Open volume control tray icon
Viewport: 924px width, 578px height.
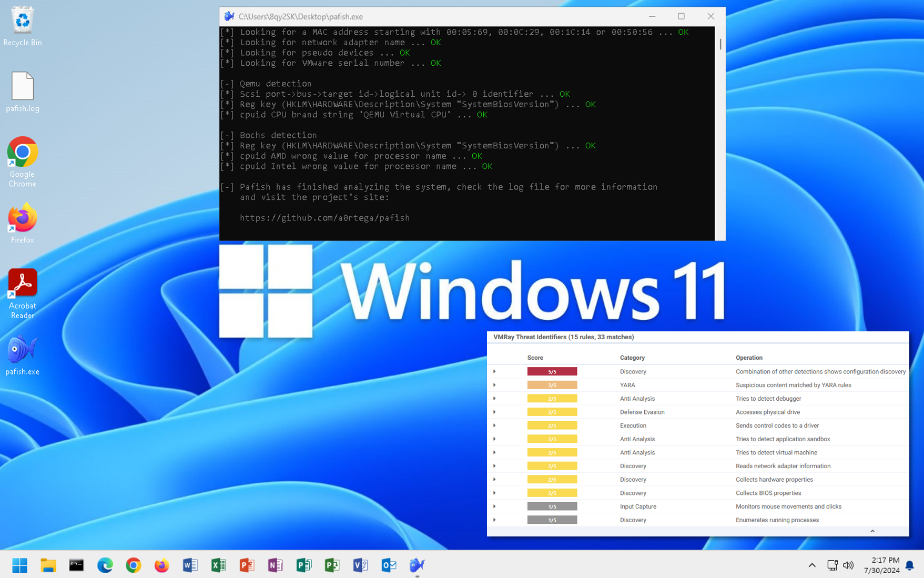pos(848,565)
